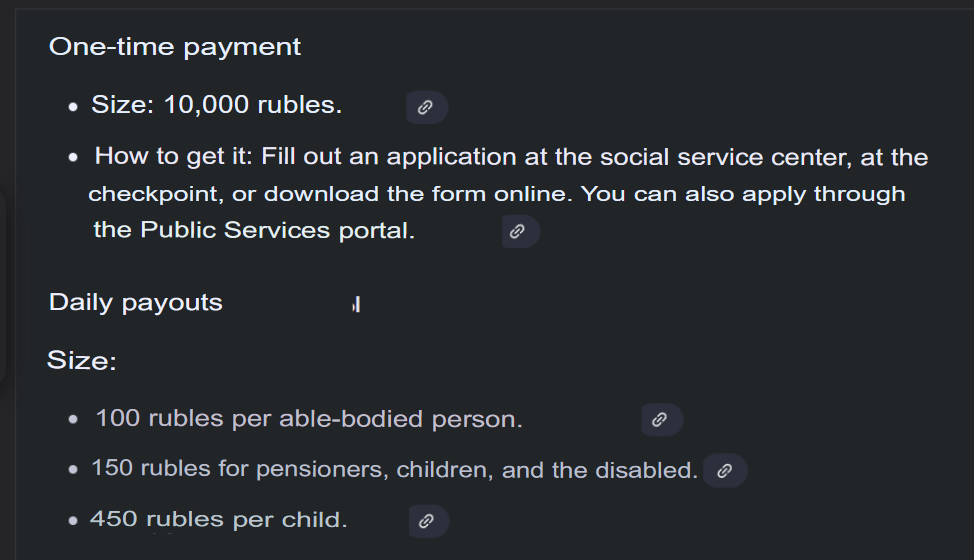Screen dimensions: 974x560
Task: Open citation link for able-bodied person payout
Action: coord(660,420)
